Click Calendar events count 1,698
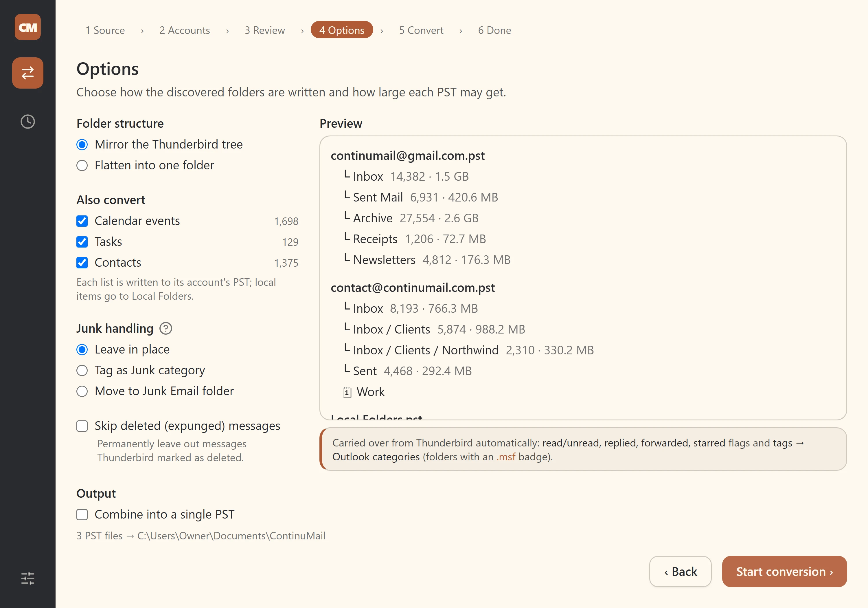This screenshot has width=868, height=608. 286,221
